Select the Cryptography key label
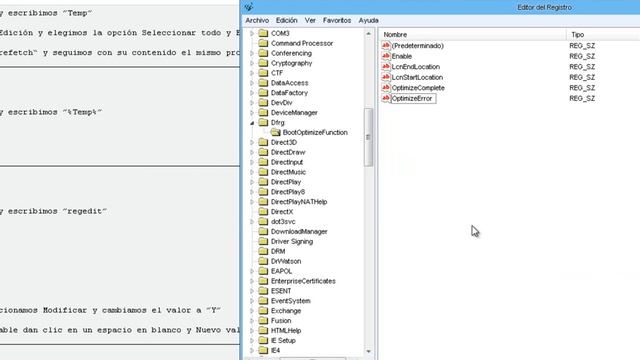 tap(291, 63)
